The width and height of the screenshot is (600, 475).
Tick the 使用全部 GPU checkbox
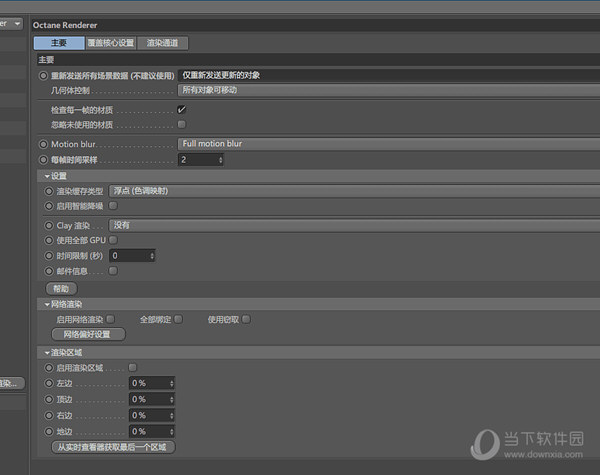point(113,240)
